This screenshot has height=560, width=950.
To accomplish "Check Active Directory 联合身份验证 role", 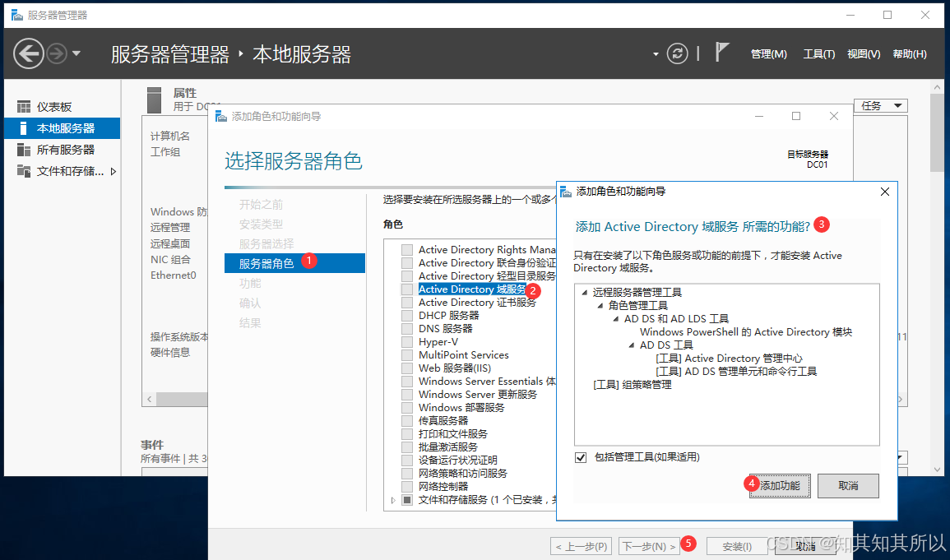I will coord(407,263).
